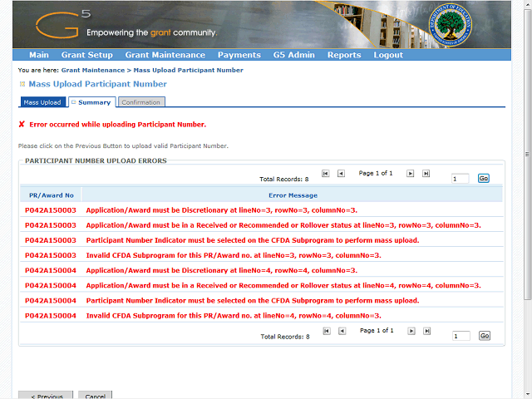Click Discretionary error message at lineNo=4
The image size is (532, 399).
click(222, 270)
